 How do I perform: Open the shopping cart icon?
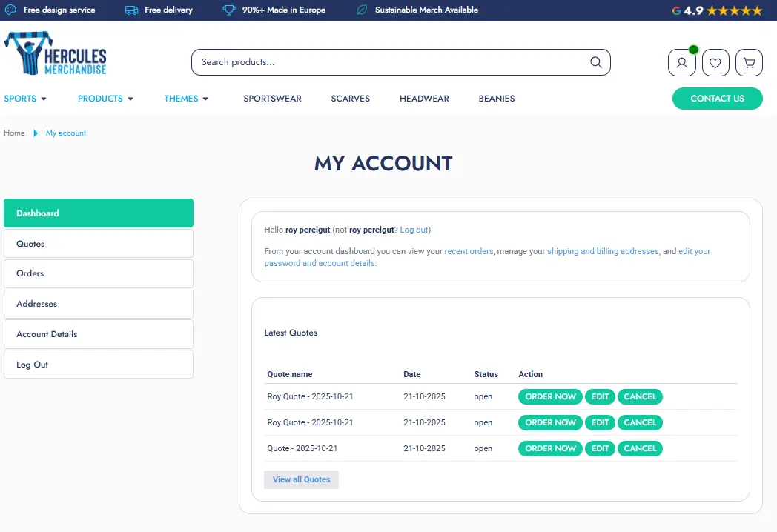point(749,63)
